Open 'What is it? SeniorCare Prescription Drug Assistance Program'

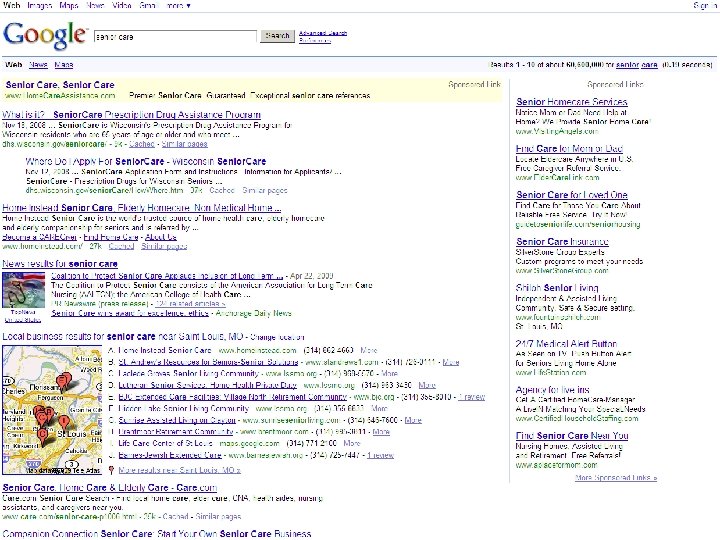pos(131,115)
